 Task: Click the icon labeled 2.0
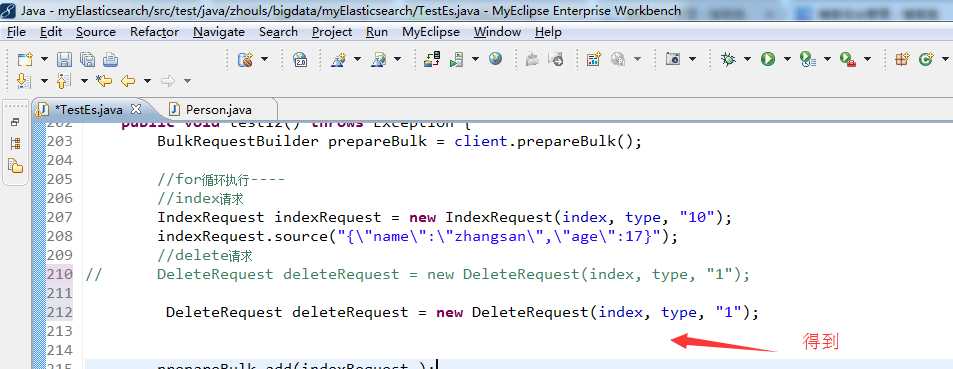[x=300, y=59]
